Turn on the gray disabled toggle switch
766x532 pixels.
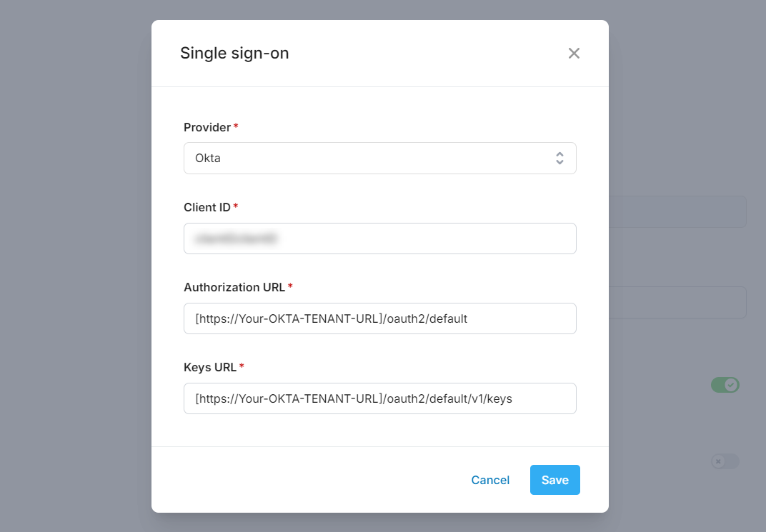coord(725,461)
